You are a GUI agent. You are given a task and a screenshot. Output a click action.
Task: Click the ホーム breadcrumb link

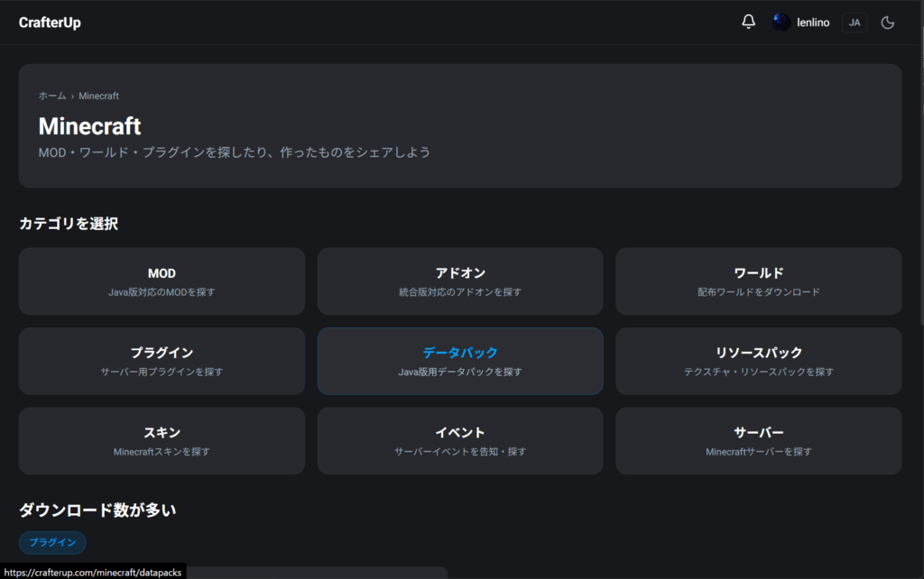(51, 96)
